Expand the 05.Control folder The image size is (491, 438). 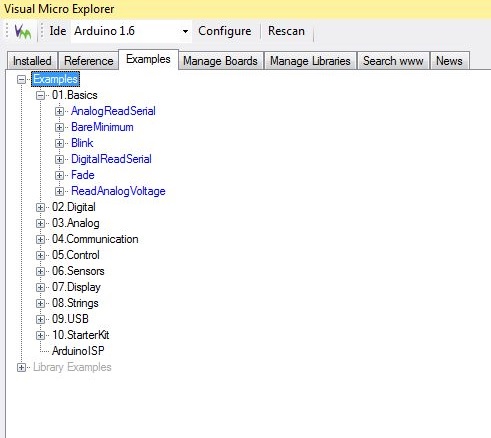[x=40, y=255]
